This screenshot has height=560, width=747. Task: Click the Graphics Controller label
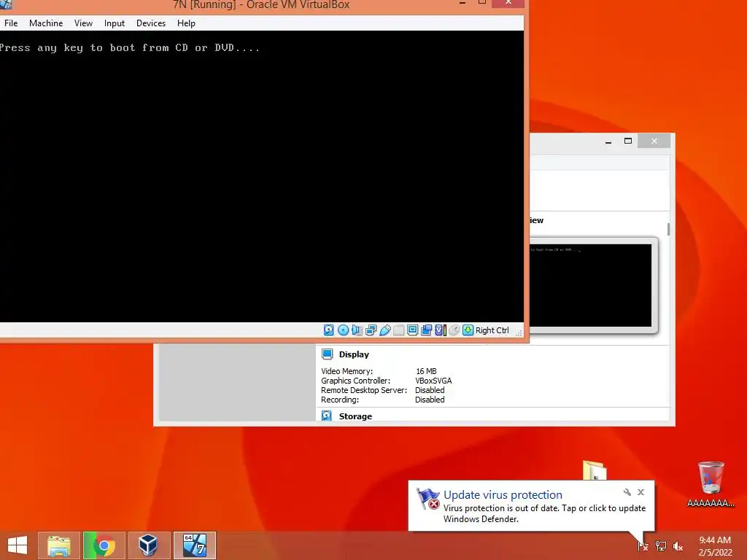point(355,381)
